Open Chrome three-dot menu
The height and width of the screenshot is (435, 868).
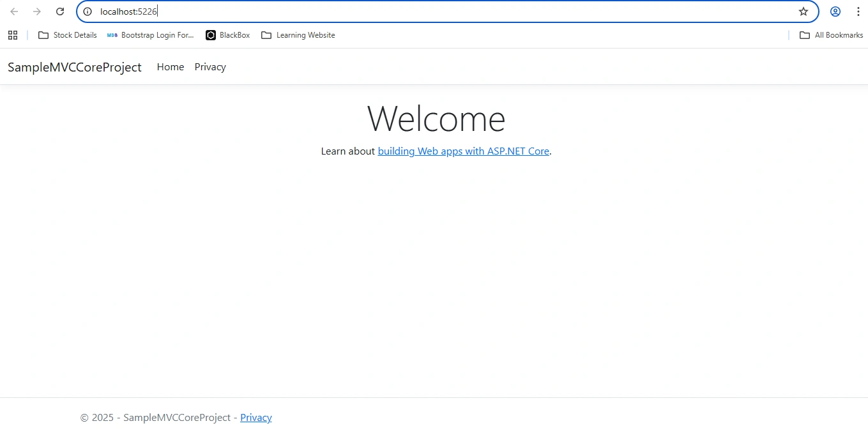tap(858, 11)
